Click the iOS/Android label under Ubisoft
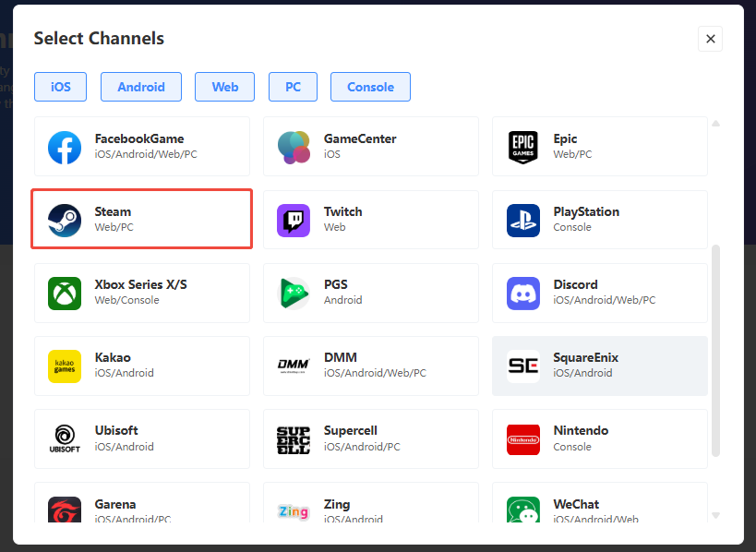The height and width of the screenshot is (552, 756). 125,447
